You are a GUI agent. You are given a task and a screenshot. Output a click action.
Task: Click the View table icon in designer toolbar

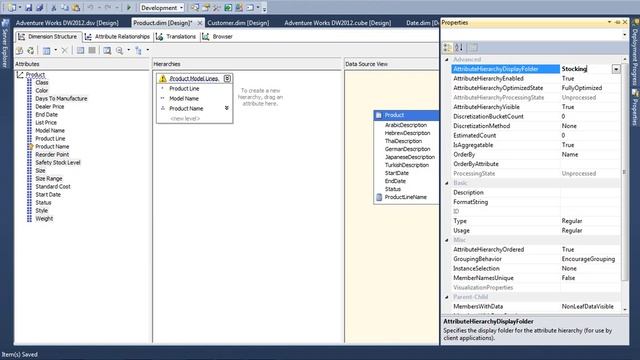pos(47,50)
